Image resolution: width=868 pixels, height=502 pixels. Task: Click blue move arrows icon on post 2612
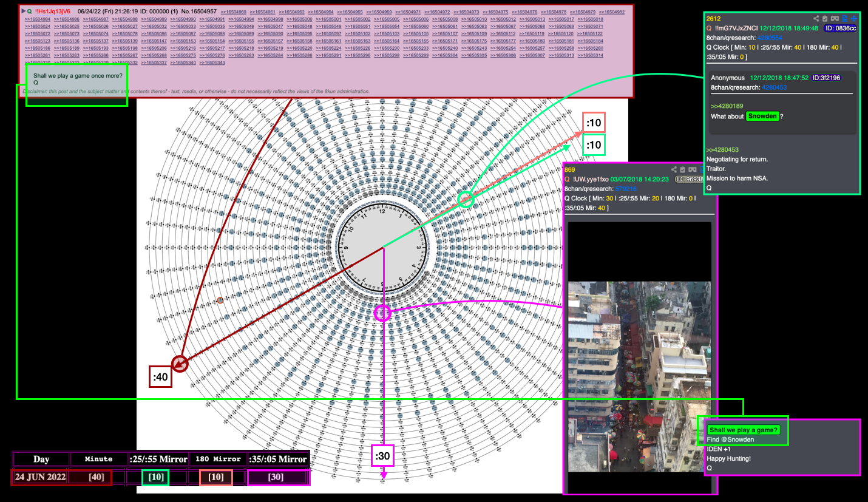coord(854,19)
